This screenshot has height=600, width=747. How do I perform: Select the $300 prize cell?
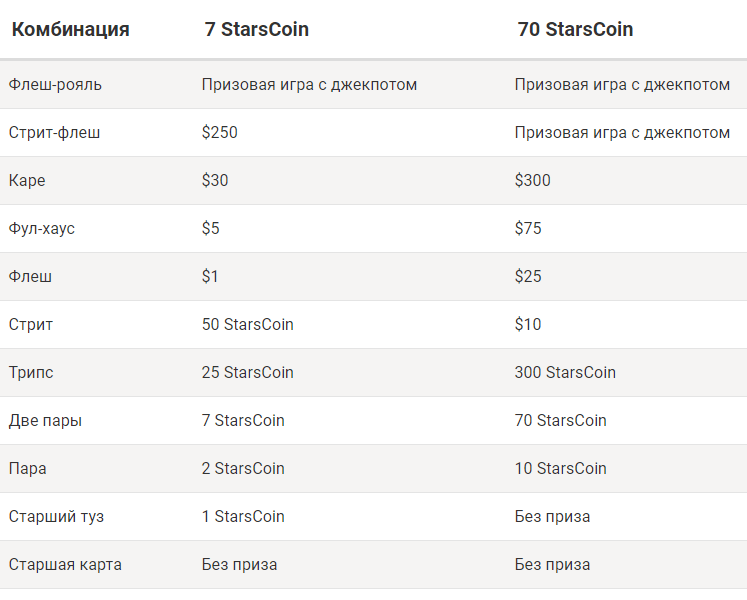point(533,181)
